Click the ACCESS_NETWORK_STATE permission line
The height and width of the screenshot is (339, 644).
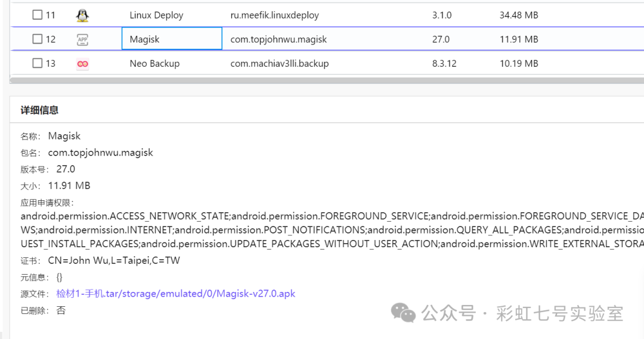click(x=125, y=216)
